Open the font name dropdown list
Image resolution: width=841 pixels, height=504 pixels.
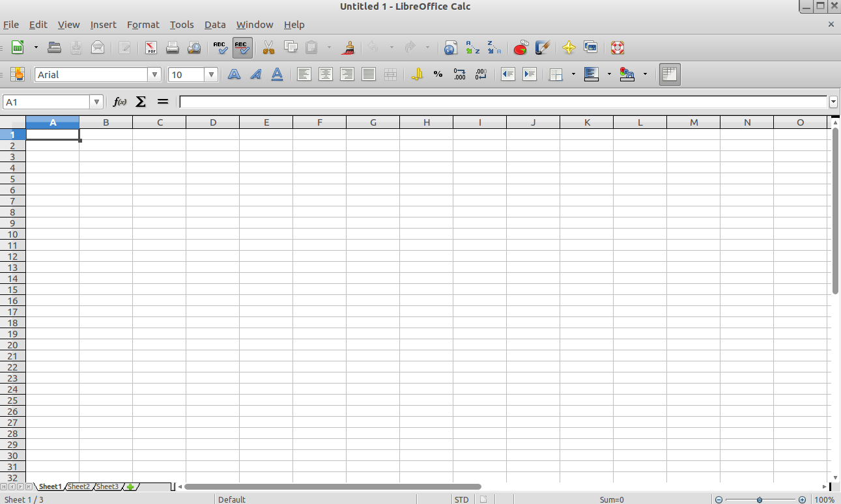pyautogui.click(x=154, y=75)
